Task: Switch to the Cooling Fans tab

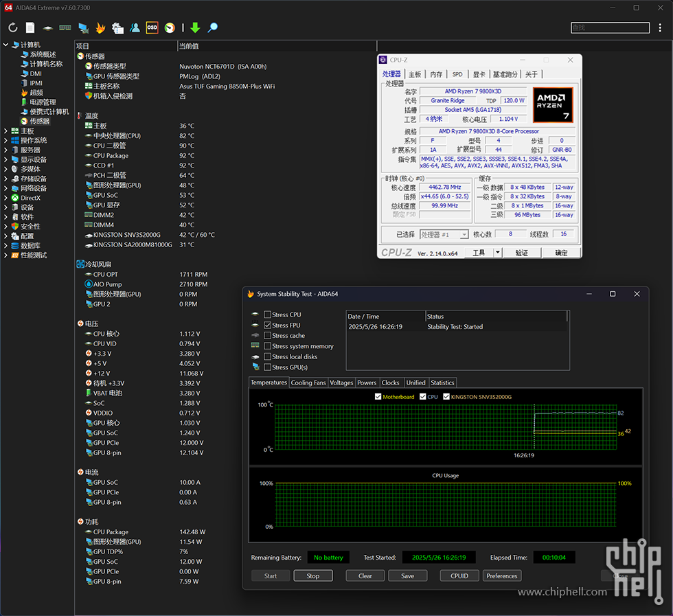Action: [x=308, y=383]
